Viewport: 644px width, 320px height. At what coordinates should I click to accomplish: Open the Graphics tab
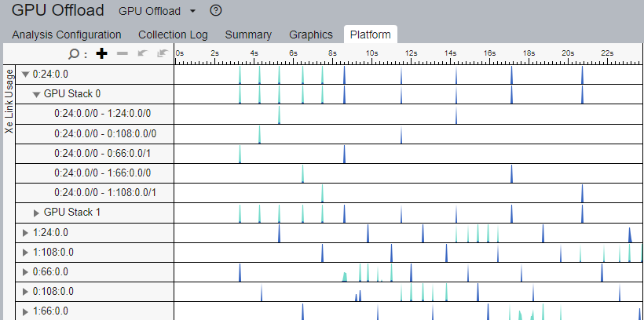pos(311,35)
